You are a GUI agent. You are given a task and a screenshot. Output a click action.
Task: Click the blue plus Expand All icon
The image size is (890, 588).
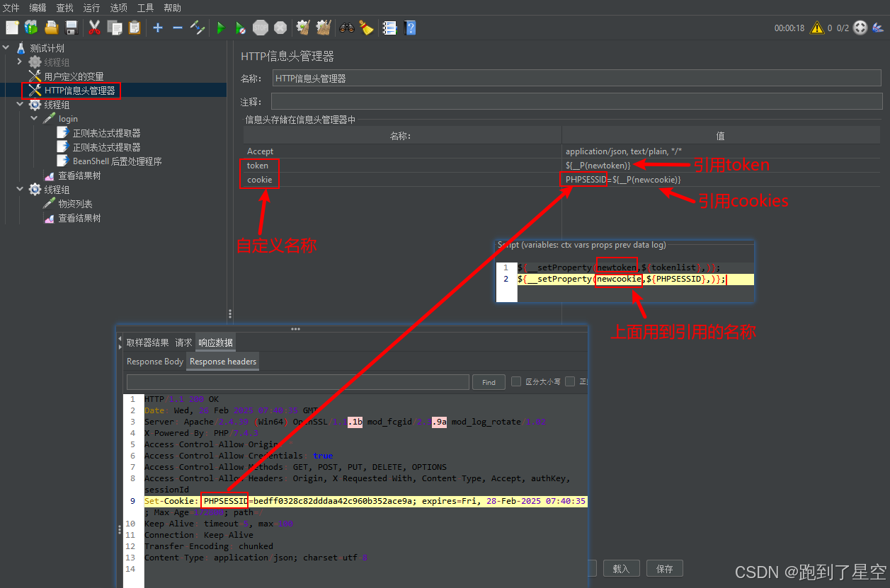pyautogui.click(x=158, y=28)
